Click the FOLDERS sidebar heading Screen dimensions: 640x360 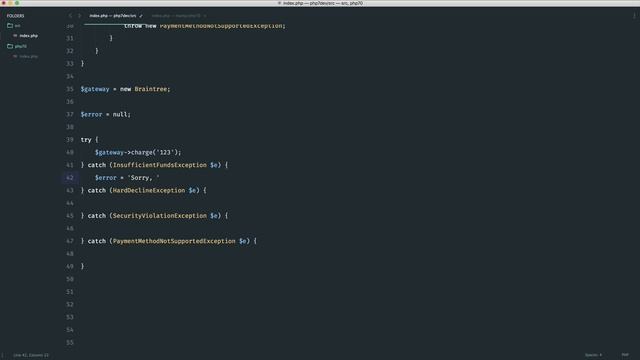click(15, 16)
